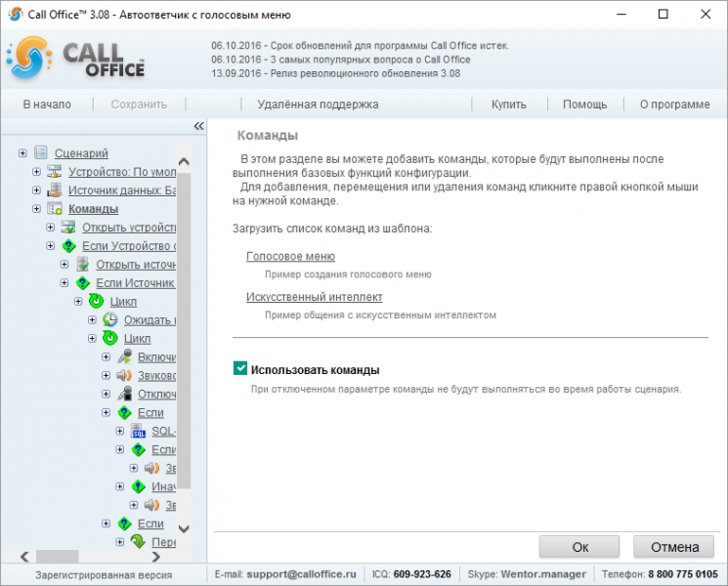The width and height of the screenshot is (728, 586).
Task: Click the tree's up scroll arrow
Action: (184, 161)
